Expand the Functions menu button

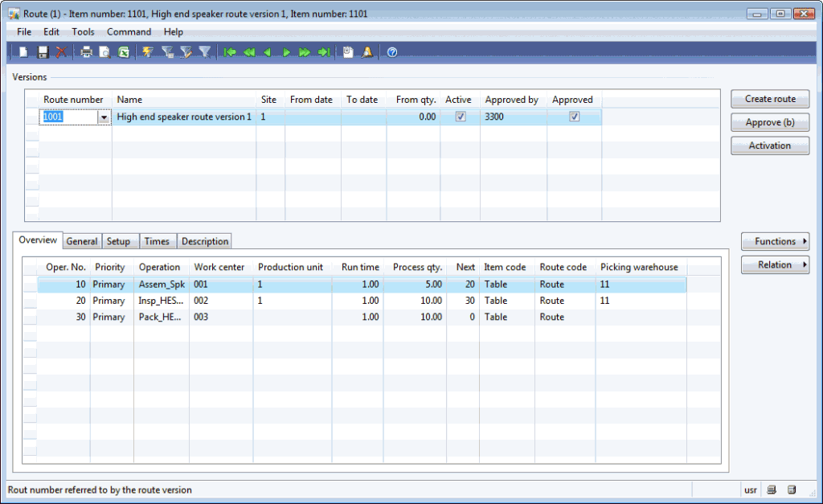coord(774,241)
